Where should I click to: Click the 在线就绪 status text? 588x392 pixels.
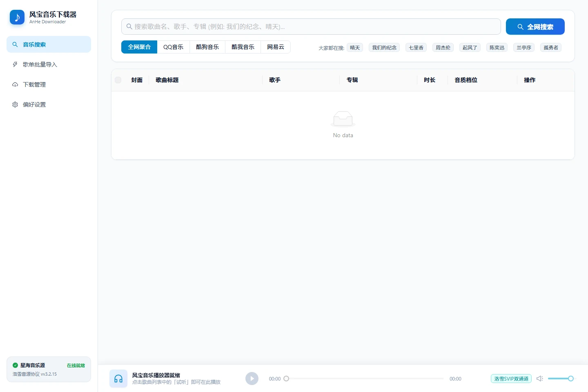[76, 365]
